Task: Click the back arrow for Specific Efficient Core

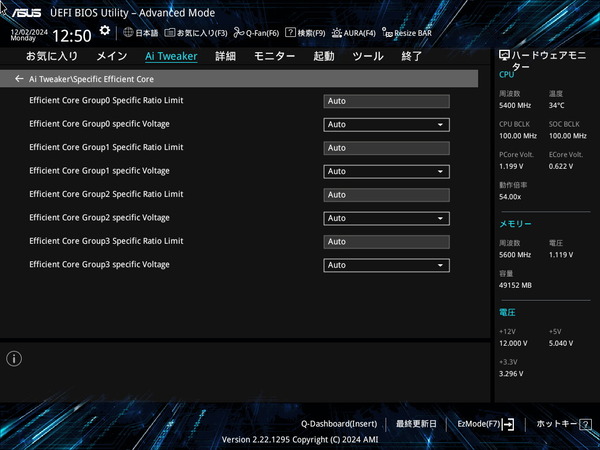Action: coord(19,78)
